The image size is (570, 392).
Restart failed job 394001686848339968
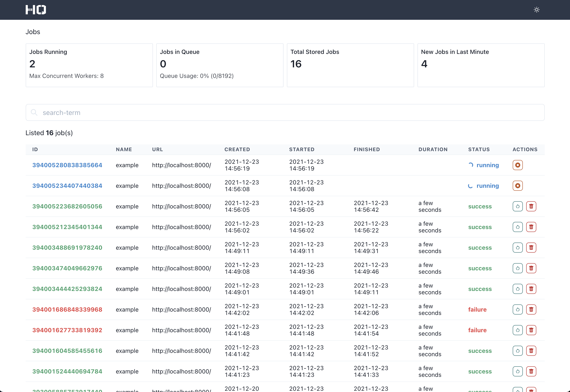517,309
